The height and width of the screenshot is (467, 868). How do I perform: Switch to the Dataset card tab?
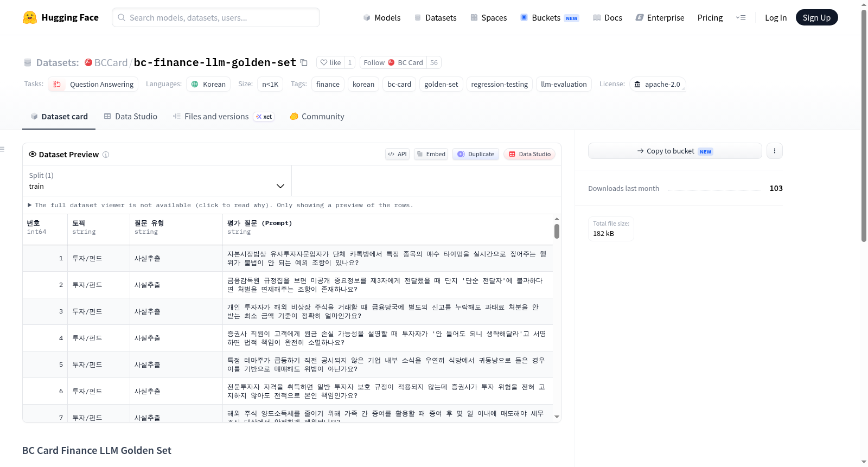tap(59, 117)
